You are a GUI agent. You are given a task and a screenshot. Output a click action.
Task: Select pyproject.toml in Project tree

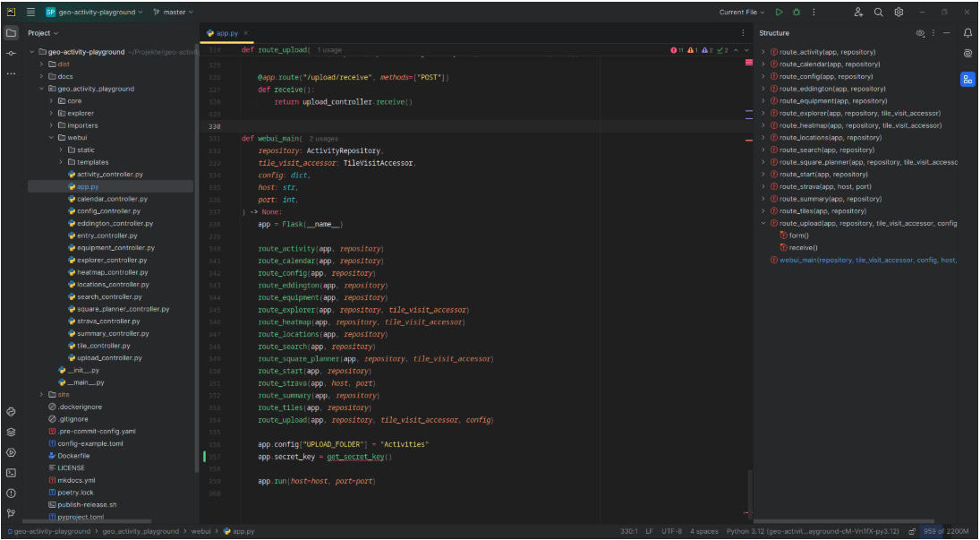(81, 517)
